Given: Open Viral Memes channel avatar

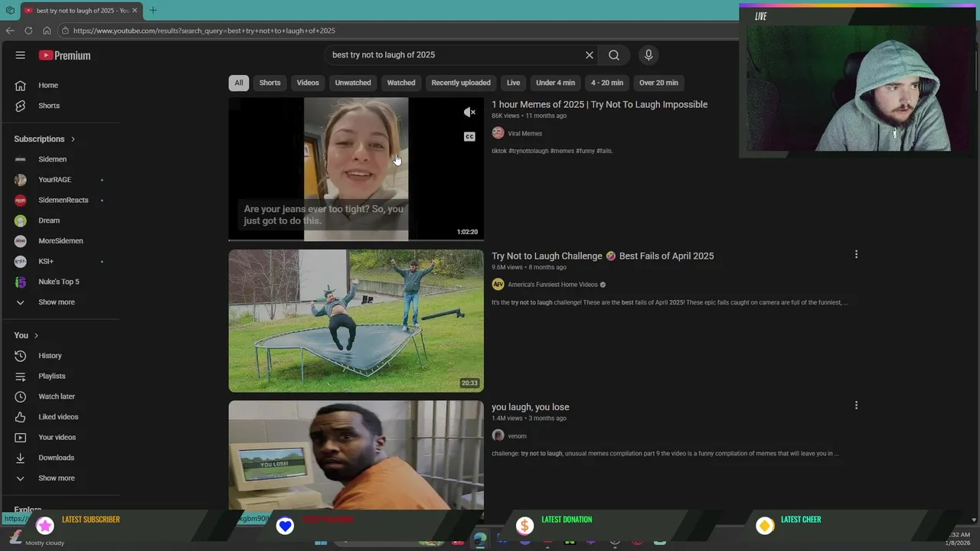Looking at the screenshot, I should point(498,133).
